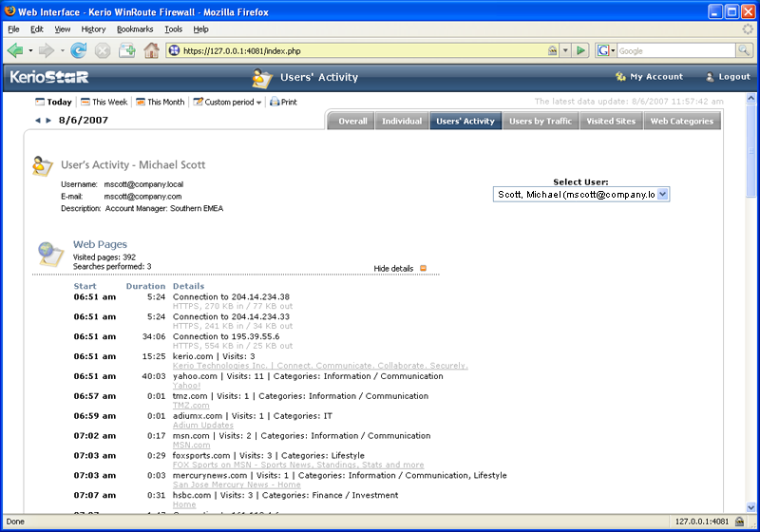The height and width of the screenshot is (532, 760).
Task: Click the page scrollbar down arrow
Action: (751, 507)
